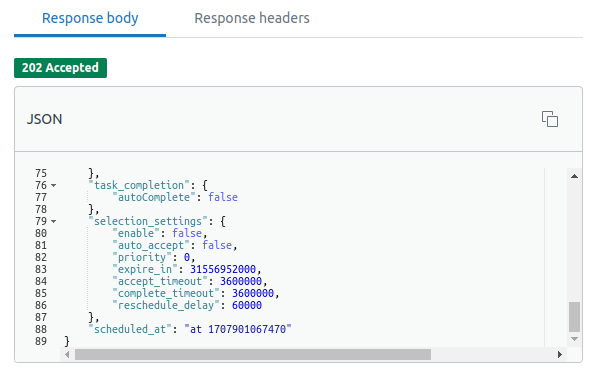Click the horizontal scrollbar thumb
This screenshot has height=382, width=598.
click(x=253, y=355)
